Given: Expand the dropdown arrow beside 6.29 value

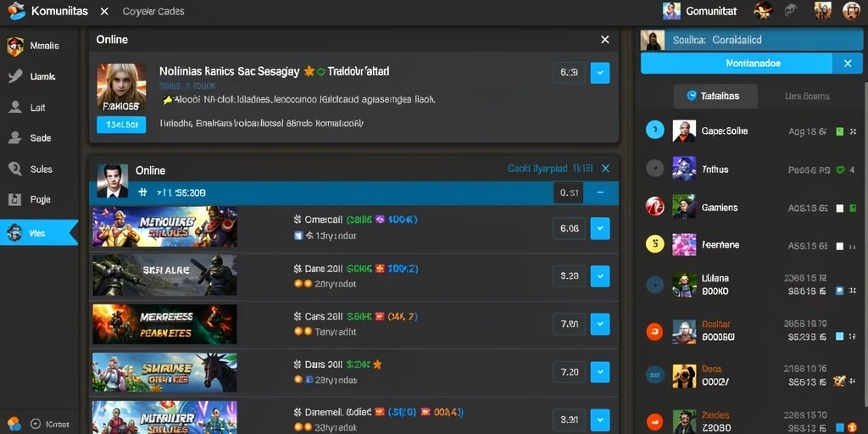Looking at the screenshot, I should pyautogui.click(x=600, y=73).
